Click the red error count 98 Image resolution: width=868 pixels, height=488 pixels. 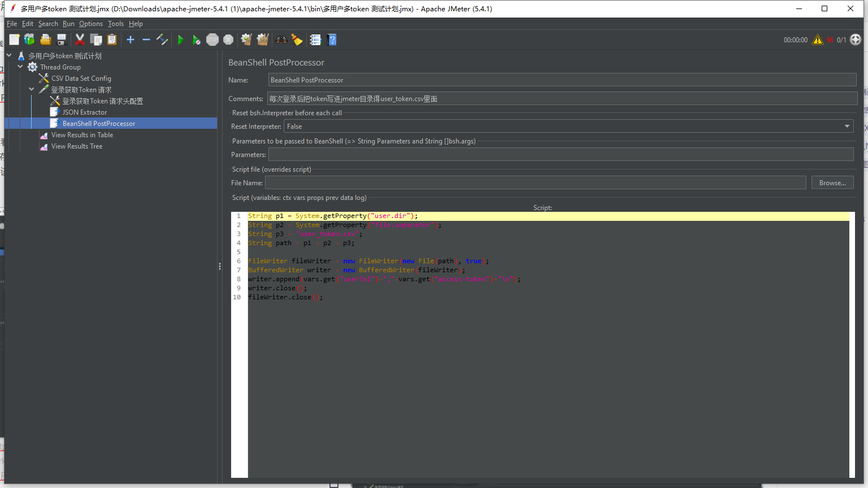830,40
